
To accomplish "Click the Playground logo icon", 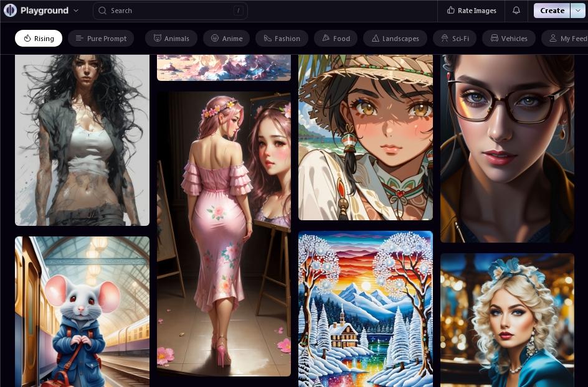I will 10,11.
